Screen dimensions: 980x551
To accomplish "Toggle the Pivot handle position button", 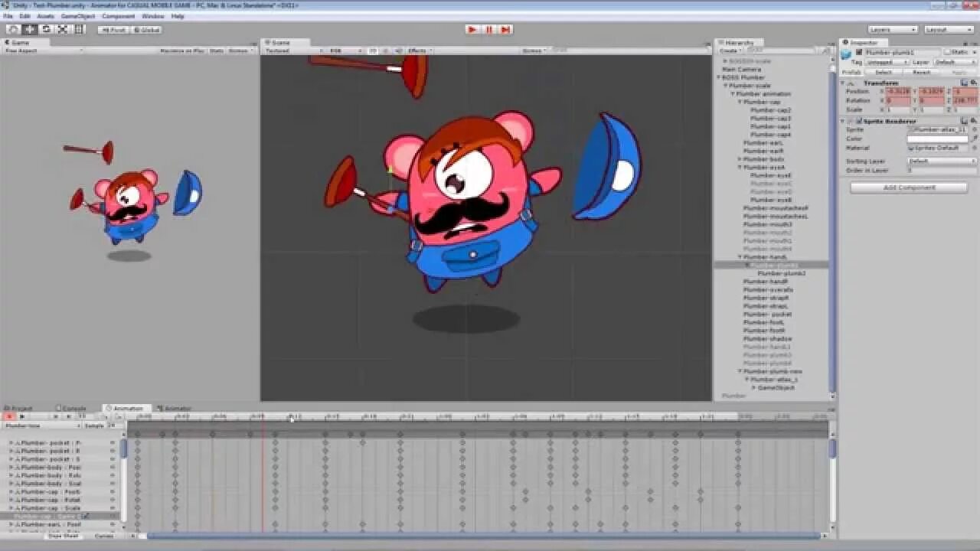I will (113, 30).
